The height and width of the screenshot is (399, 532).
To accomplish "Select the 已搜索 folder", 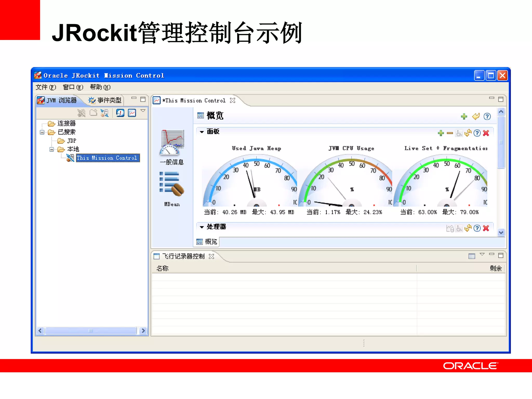I will point(62,132).
